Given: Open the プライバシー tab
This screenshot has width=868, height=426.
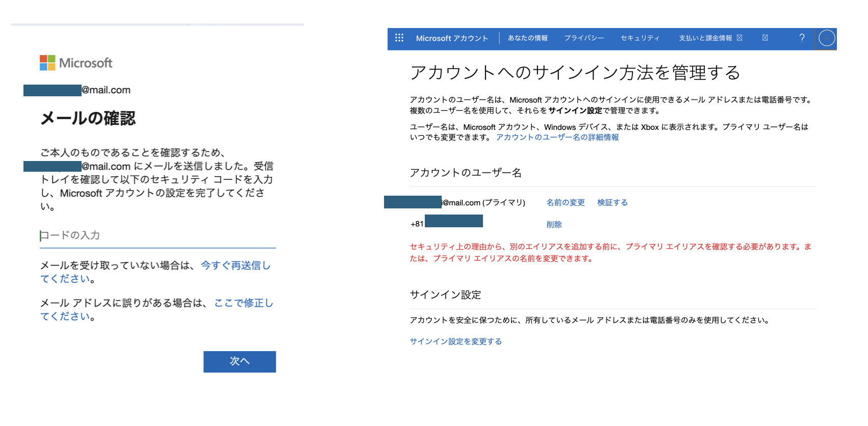Looking at the screenshot, I should pyautogui.click(x=584, y=38).
